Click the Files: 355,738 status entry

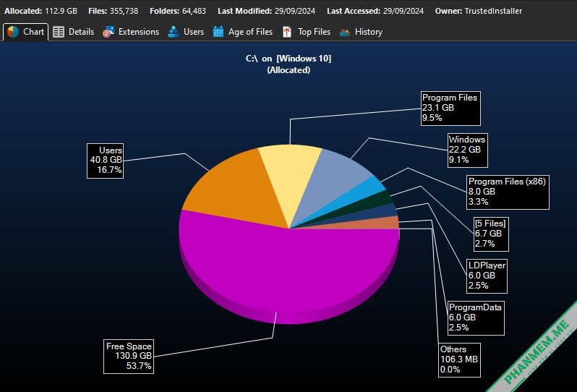tap(114, 11)
